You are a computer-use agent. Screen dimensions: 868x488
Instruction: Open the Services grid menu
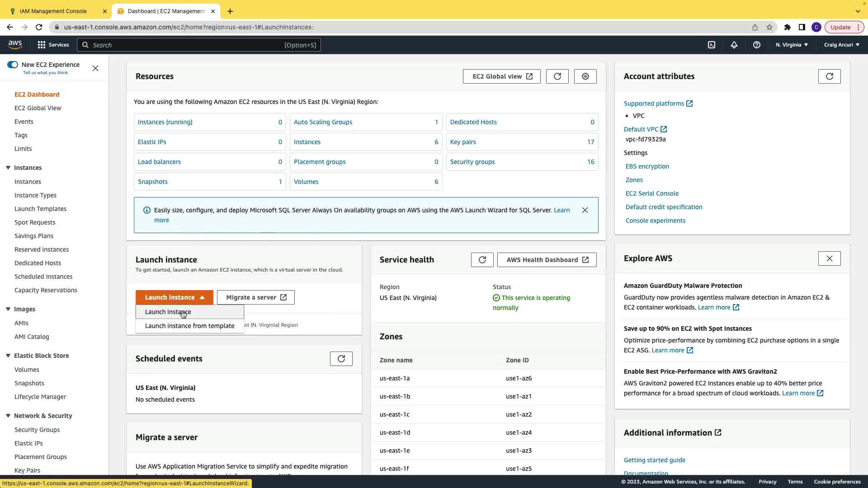coord(53,45)
